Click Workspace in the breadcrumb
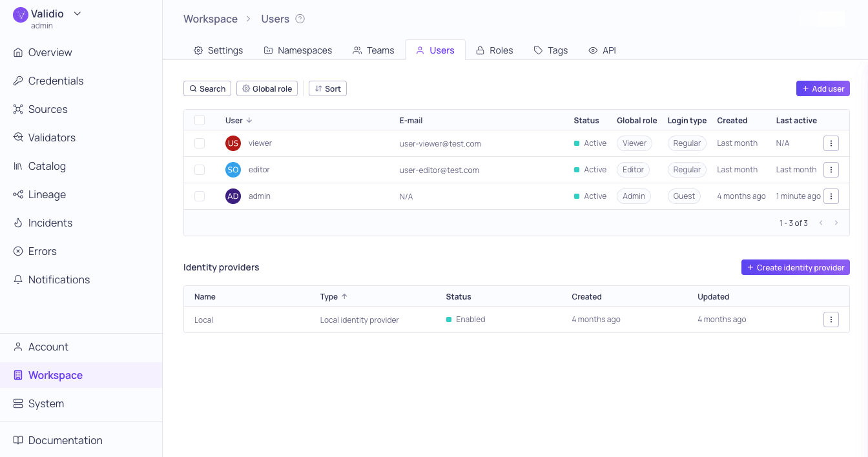868x457 pixels. (x=211, y=19)
